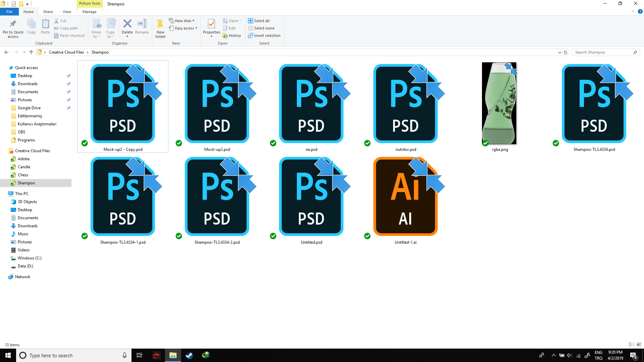644x362 pixels.
Task: Select Windows (C:) drive
Action: pyautogui.click(x=30, y=258)
